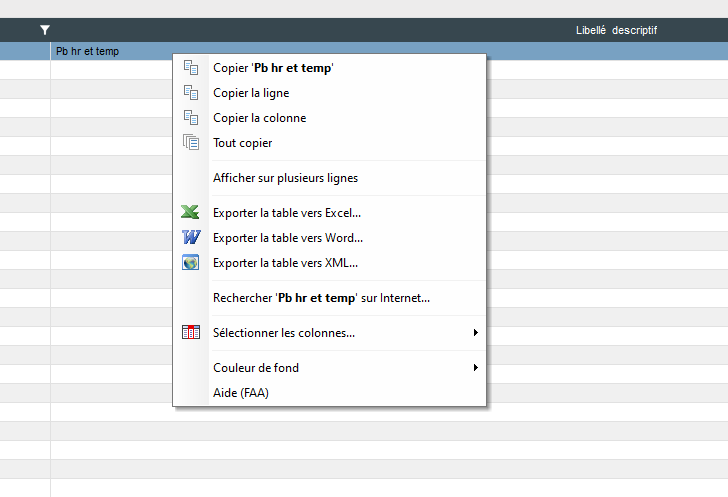Click the blue Word export icon
Screen dimensions: 728x497
190,238
